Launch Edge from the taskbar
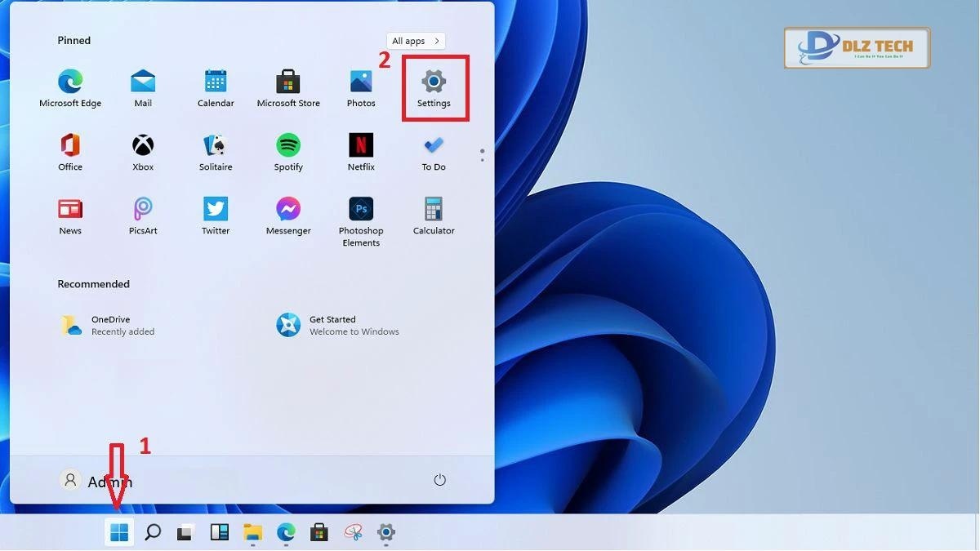 click(x=286, y=532)
